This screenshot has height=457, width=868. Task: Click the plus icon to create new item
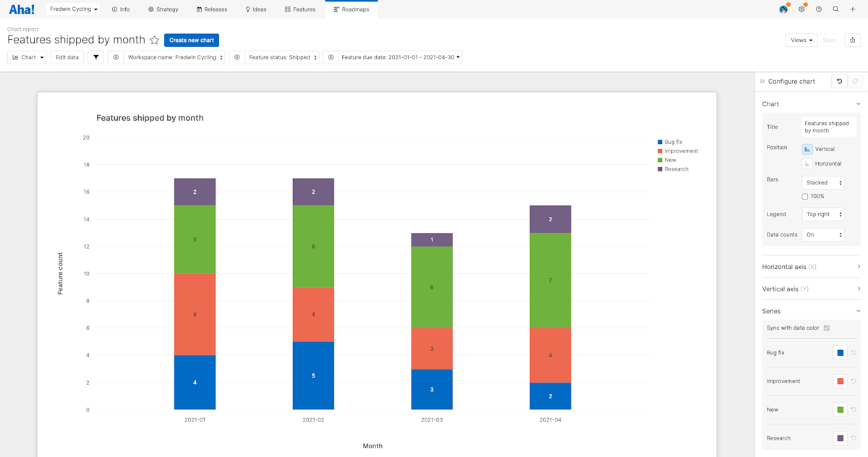pyautogui.click(x=853, y=9)
